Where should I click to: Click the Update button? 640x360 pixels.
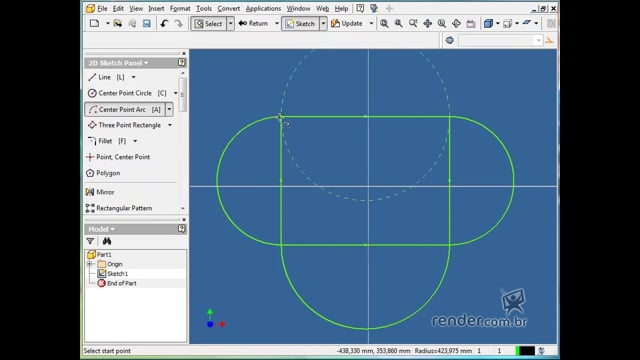(x=347, y=24)
